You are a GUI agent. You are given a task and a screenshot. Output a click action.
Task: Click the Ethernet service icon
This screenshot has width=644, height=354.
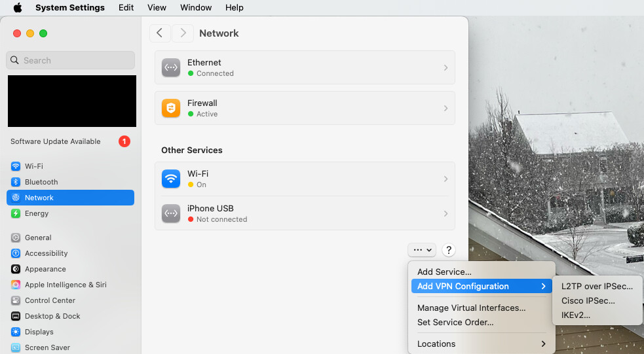coord(171,67)
